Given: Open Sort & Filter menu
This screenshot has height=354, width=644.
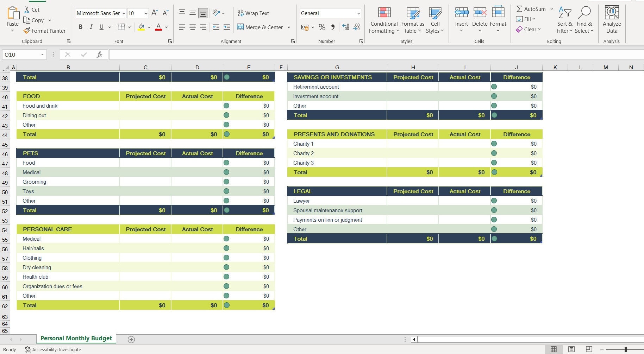Looking at the screenshot, I should coord(565,20).
